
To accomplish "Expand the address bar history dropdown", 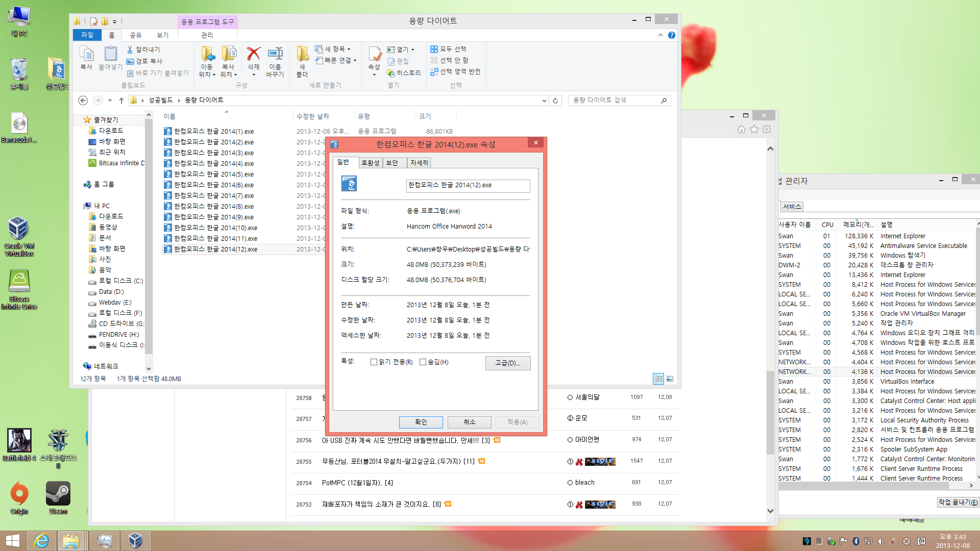I will click(x=544, y=101).
